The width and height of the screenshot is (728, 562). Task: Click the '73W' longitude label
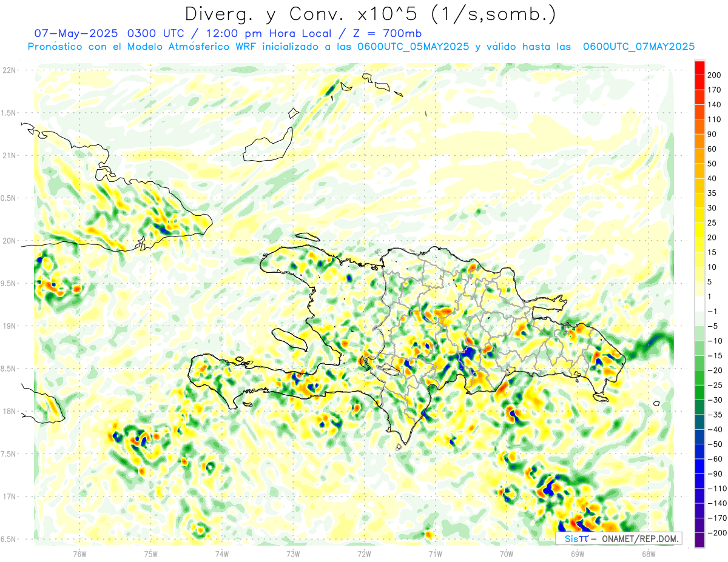point(293,554)
